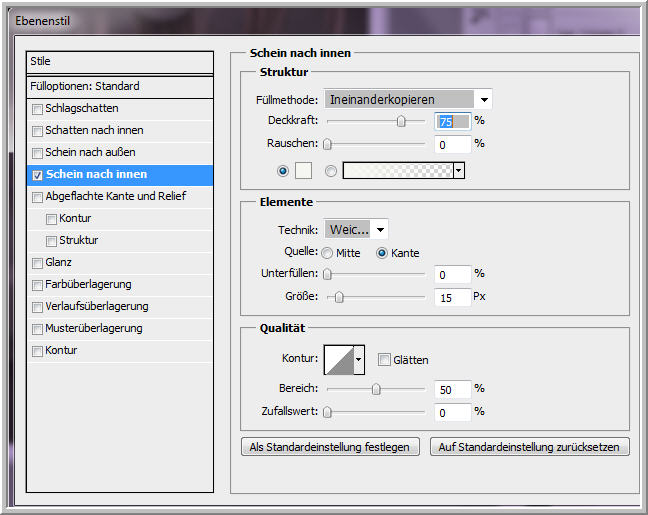Screen dimensions: 648x515
Task: Click the Zufallswert value field
Action: 453,412
